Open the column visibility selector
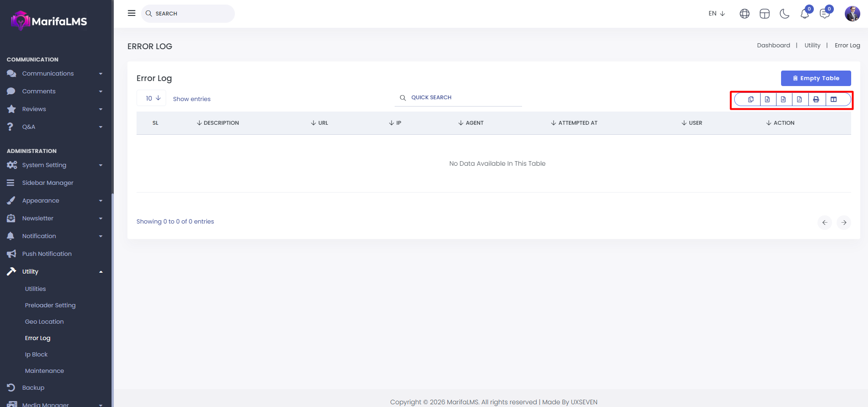Image resolution: width=868 pixels, height=407 pixels. coord(834,99)
